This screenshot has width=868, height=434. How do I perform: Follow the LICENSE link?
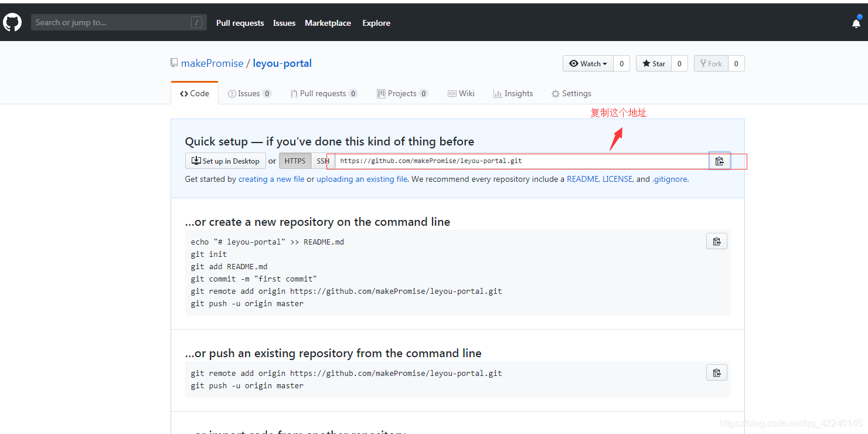click(618, 179)
